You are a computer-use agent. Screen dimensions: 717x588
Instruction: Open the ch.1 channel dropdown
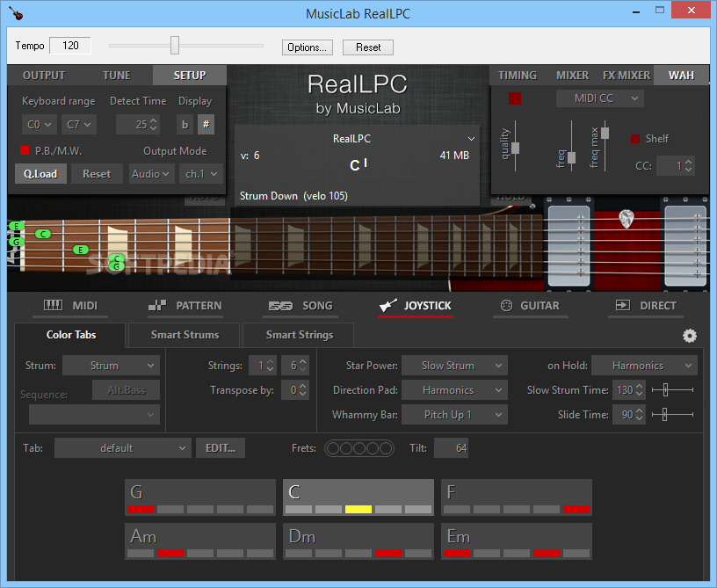pyautogui.click(x=201, y=174)
